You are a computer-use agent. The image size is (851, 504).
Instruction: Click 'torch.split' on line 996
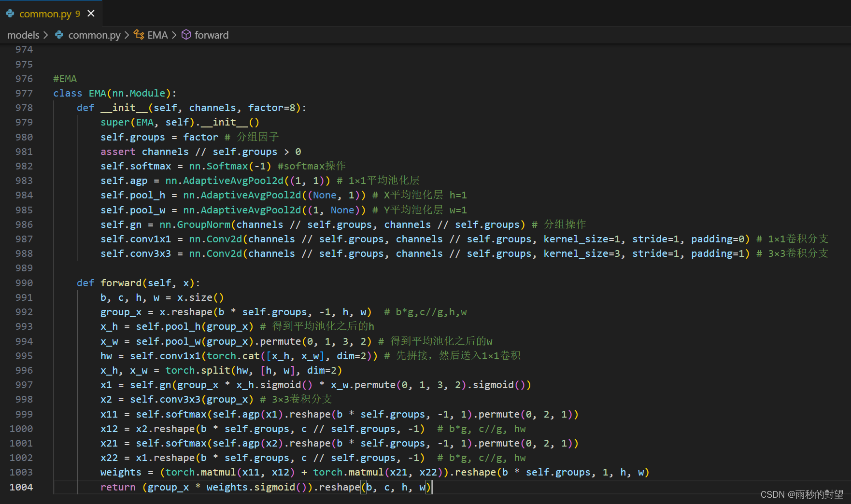pos(198,370)
